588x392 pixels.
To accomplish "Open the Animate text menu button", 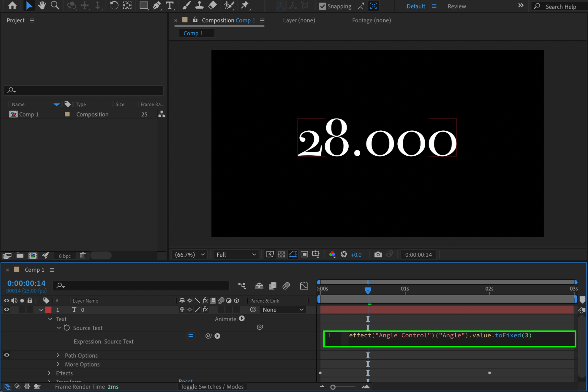I will 242,319.
